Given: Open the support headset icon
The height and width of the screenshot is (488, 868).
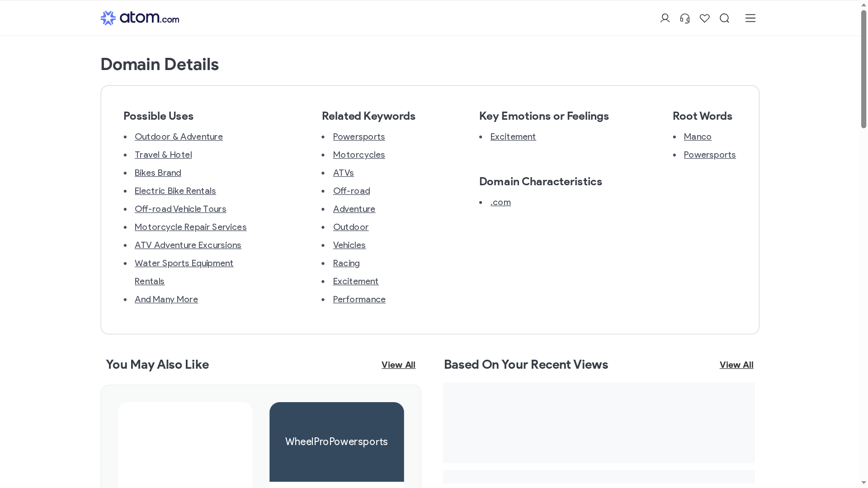Looking at the screenshot, I should pos(685,18).
